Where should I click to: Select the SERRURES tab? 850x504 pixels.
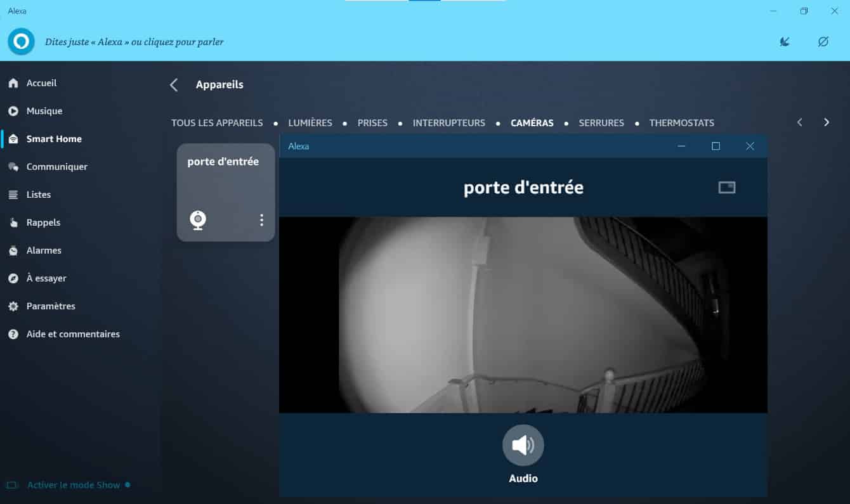(601, 123)
